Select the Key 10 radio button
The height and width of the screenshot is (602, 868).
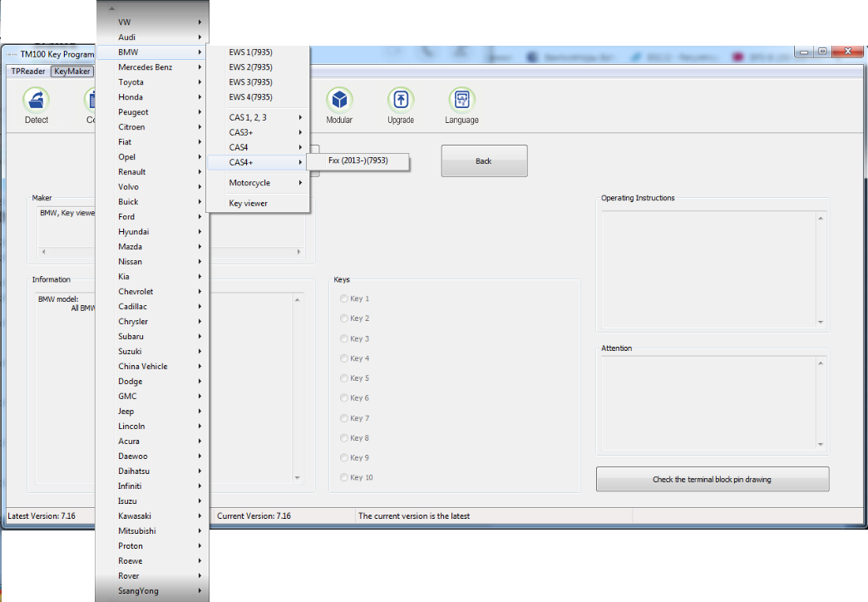tap(343, 477)
